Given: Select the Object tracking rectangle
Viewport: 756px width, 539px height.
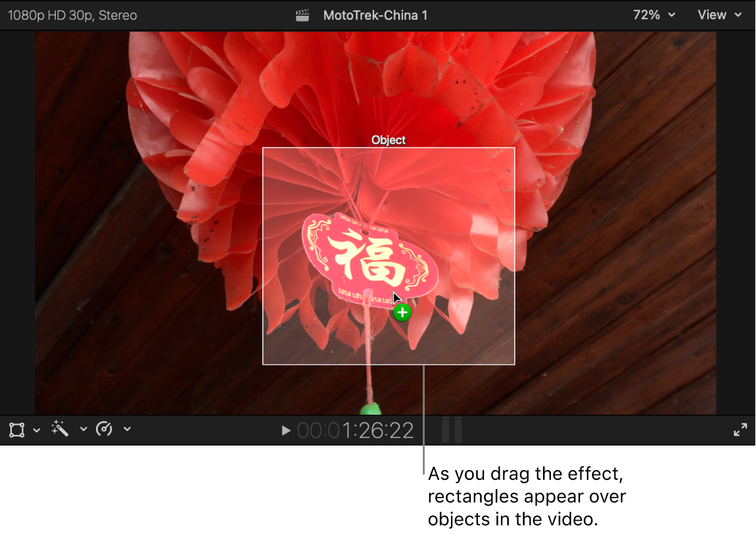Looking at the screenshot, I should [x=389, y=149].
